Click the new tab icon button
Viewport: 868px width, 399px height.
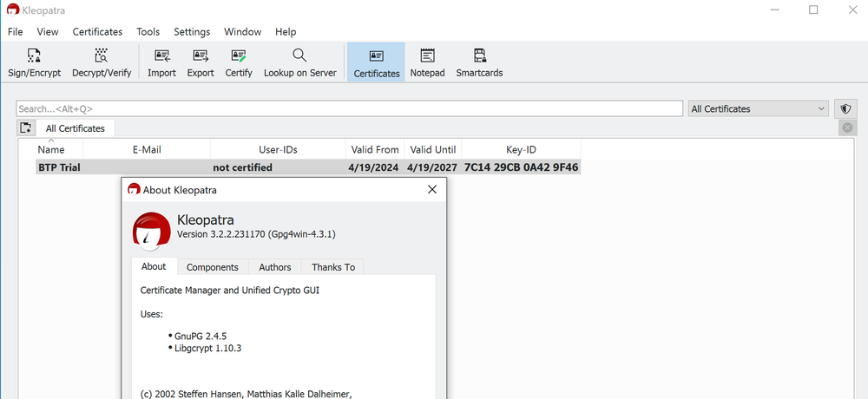[26, 128]
